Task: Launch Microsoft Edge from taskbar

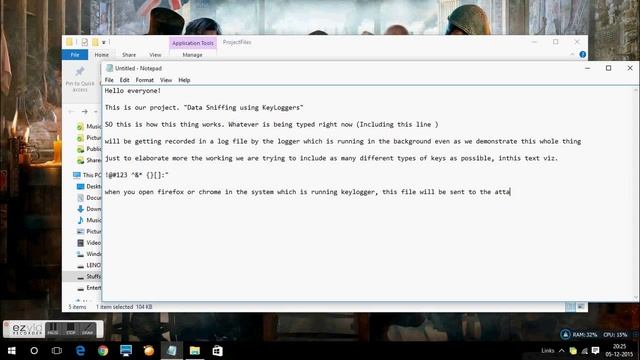Action: [x=80, y=351]
